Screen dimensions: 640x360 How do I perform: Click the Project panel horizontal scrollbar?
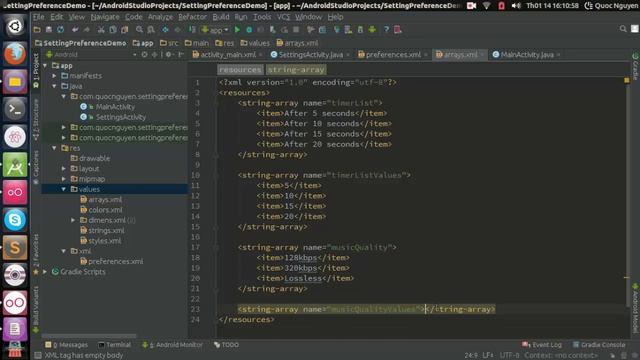[89, 336]
